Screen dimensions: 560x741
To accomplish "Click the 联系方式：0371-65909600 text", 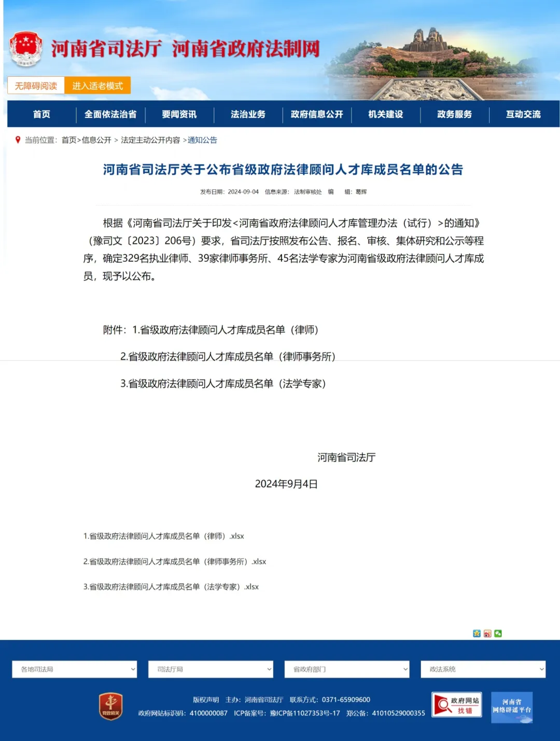I will 330,699.
